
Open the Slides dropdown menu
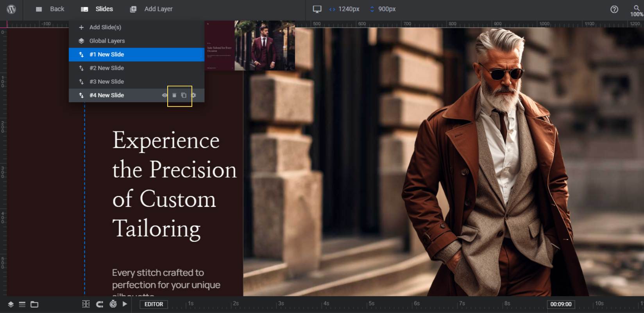(97, 9)
